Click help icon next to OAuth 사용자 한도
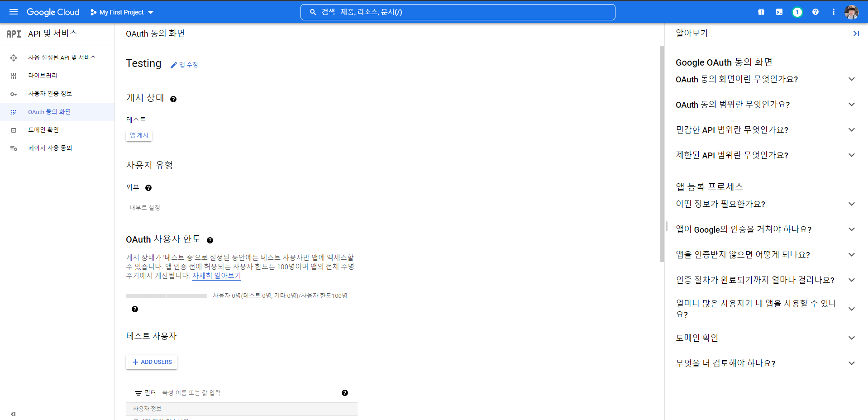The height and width of the screenshot is (420, 868). pyautogui.click(x=210, y=240)
